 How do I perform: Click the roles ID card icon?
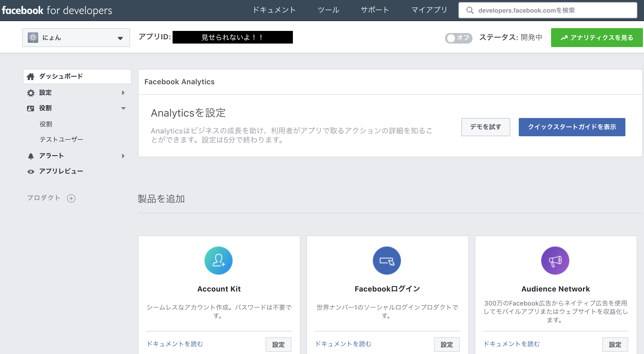click(x=31, y=108)
